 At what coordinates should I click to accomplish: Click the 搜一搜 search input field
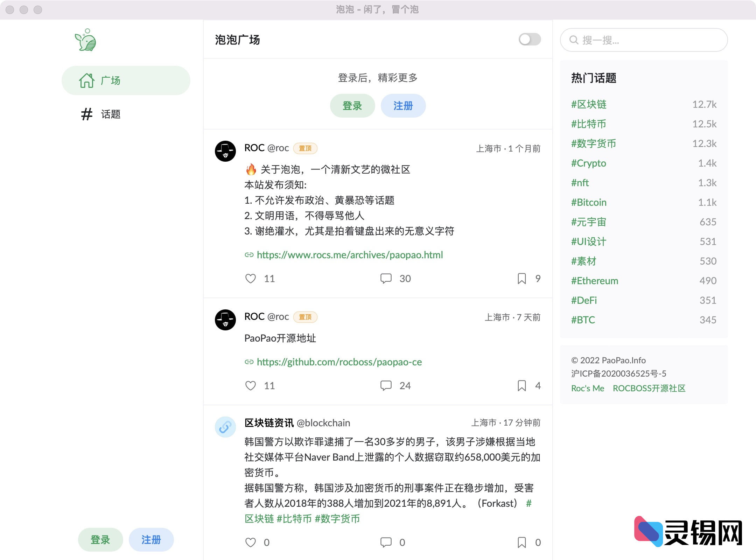[644, 40]
